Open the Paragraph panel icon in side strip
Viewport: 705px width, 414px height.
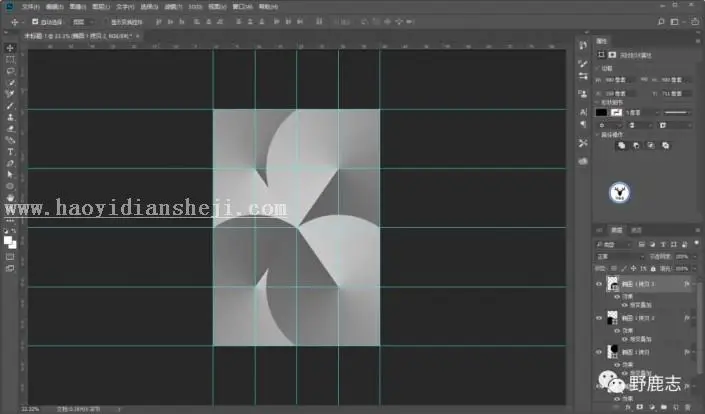click(x=583, y=125)
